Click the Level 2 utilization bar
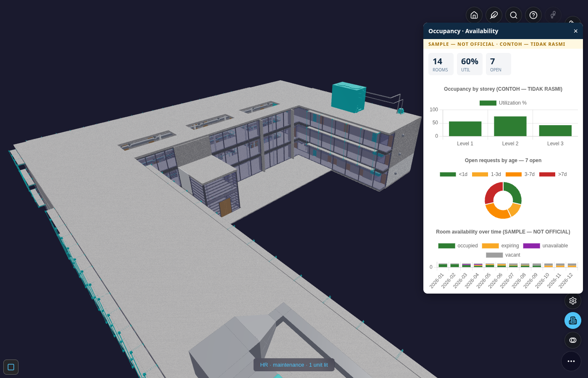588x378 pixels. point(510,126)
